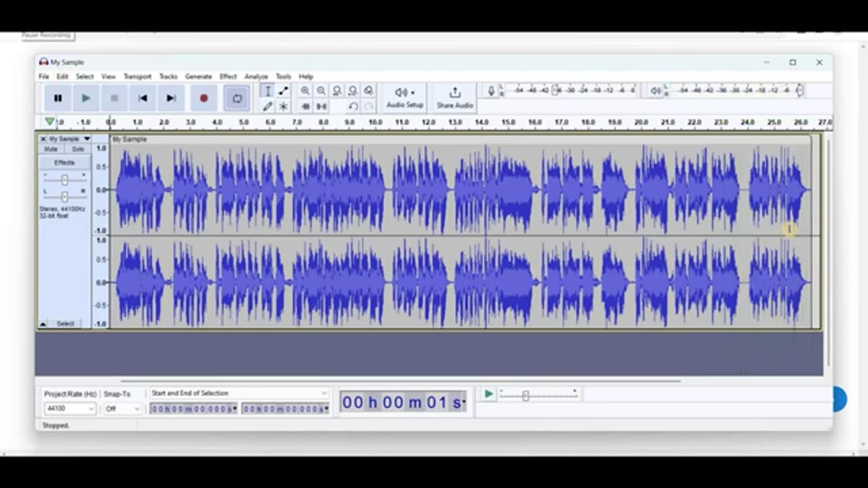Toggle the Loop button in transport toolbar
Image resolution: width=868 pixels, height=488 pixels.
237,98
